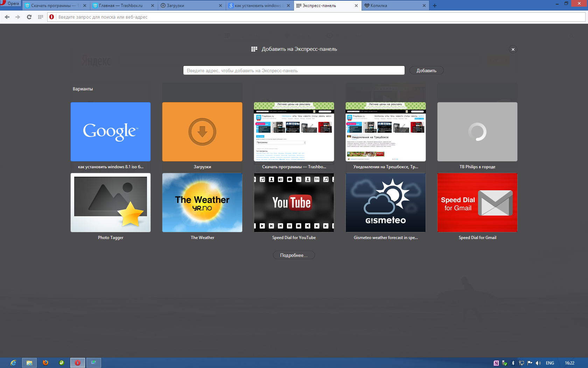Click the ТВ Philips в городе caption

pyautogui.click(x=477, y=167)
